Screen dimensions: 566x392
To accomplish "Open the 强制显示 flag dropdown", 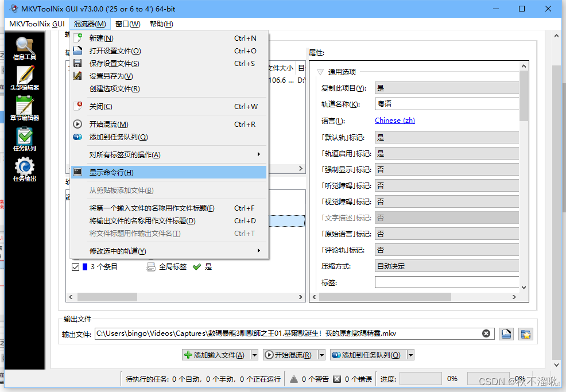I will point(447,169).
